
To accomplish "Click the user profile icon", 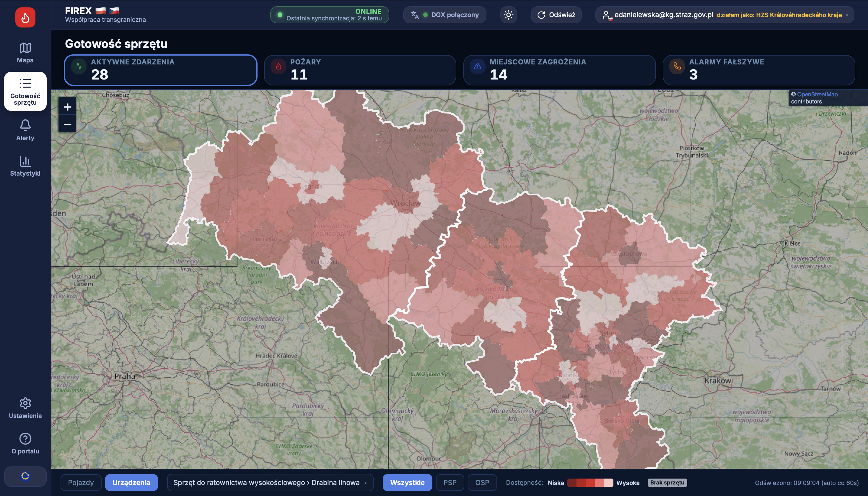I will [x=606, y=15].
